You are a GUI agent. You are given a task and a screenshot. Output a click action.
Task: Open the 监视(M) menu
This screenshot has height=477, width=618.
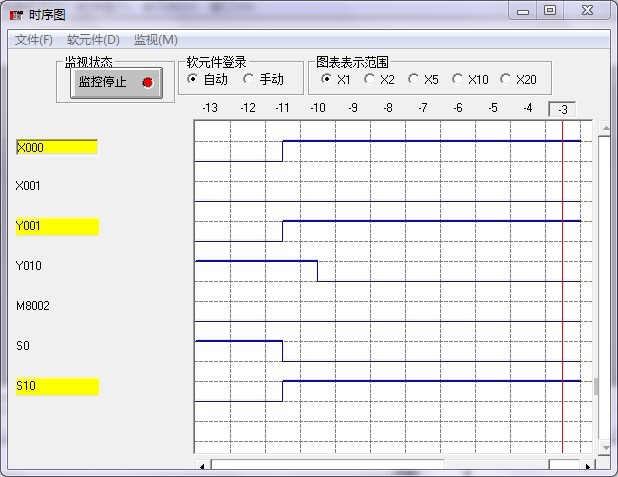click(x=156, y=40)
